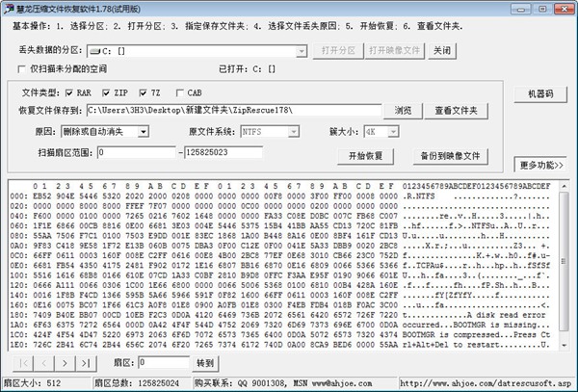Start recovery with 开始恢复

point(365,156)
